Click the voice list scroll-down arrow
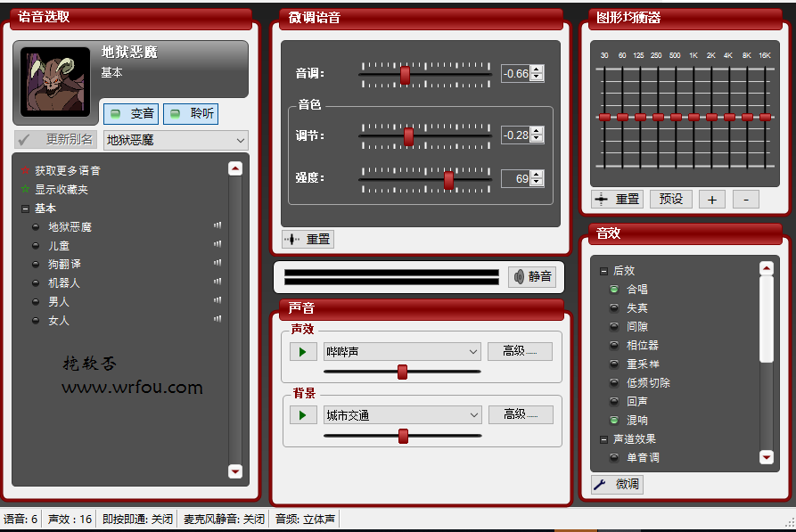 235,471
